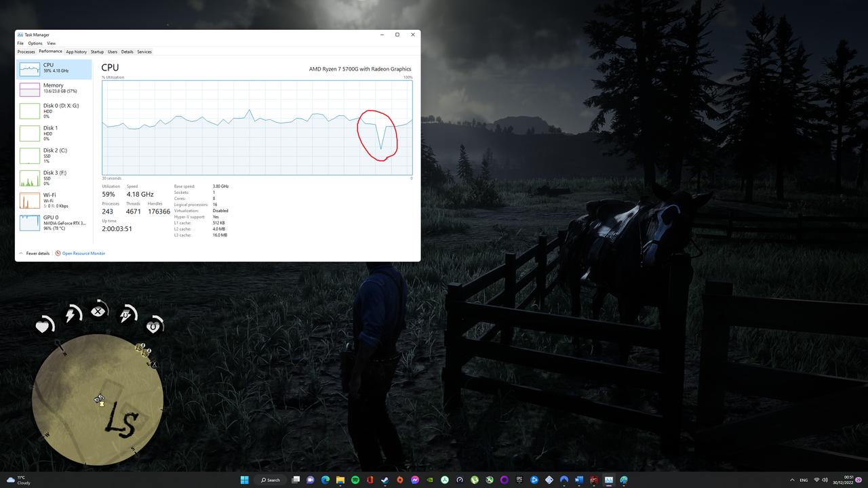Open the Windows Start menu
The width and height of the screenshot is (868, 488).
pyautogui.click(x=245, y=480)
